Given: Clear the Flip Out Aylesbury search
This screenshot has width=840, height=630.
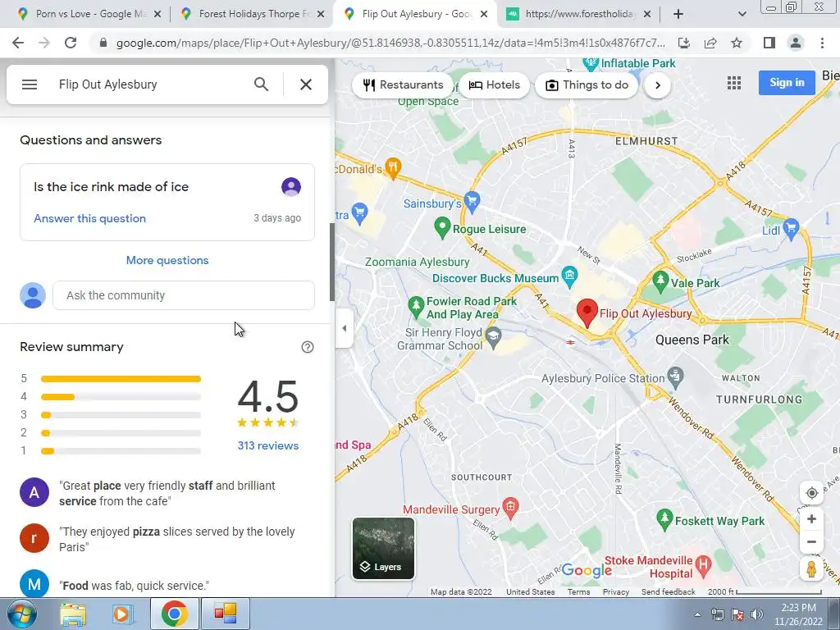Looking at the screenshot, I should coord(306,84).
